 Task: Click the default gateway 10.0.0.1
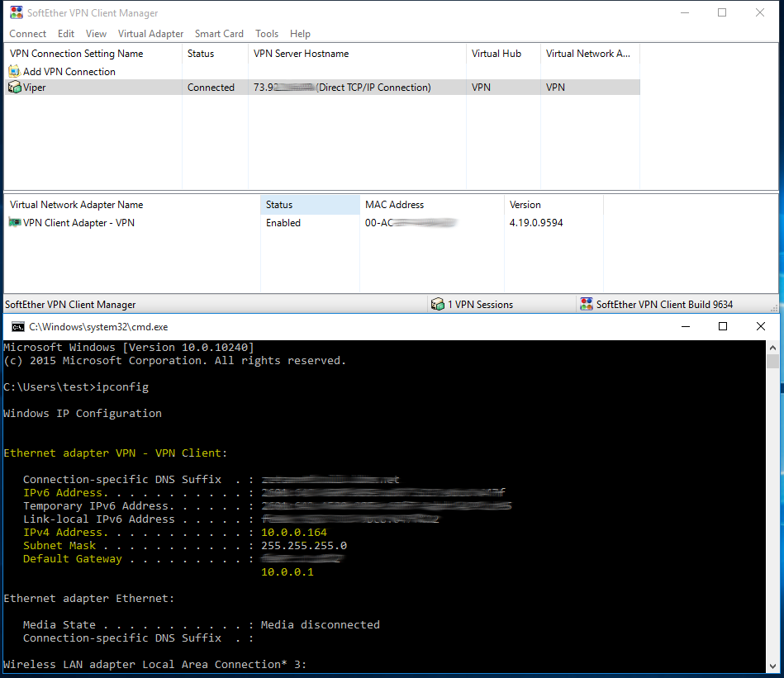tap(287, 572)
